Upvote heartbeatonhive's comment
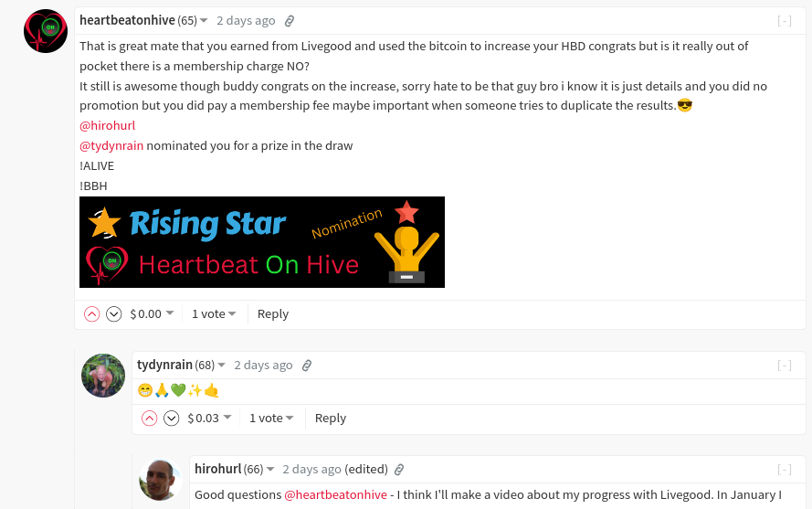812x509 pixels. 91,314
